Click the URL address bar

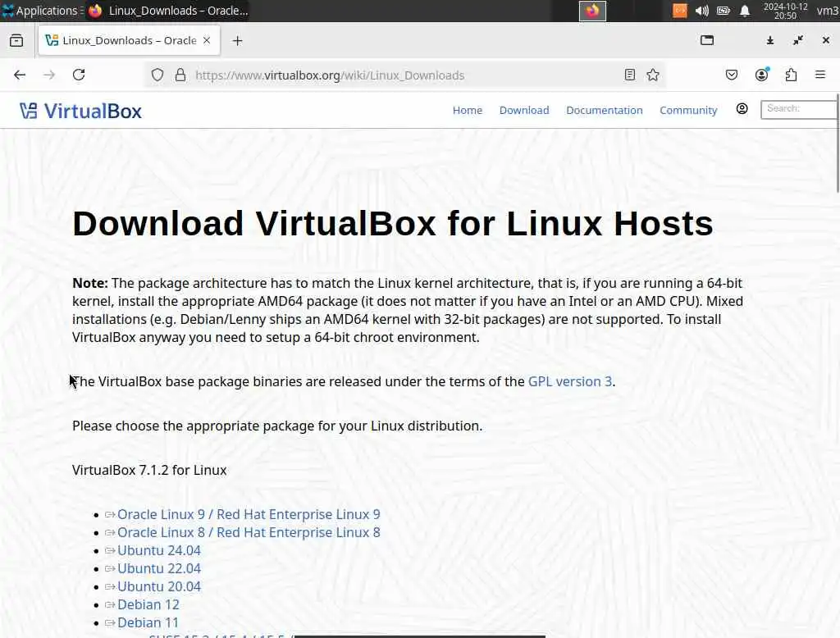click(404, 75)
